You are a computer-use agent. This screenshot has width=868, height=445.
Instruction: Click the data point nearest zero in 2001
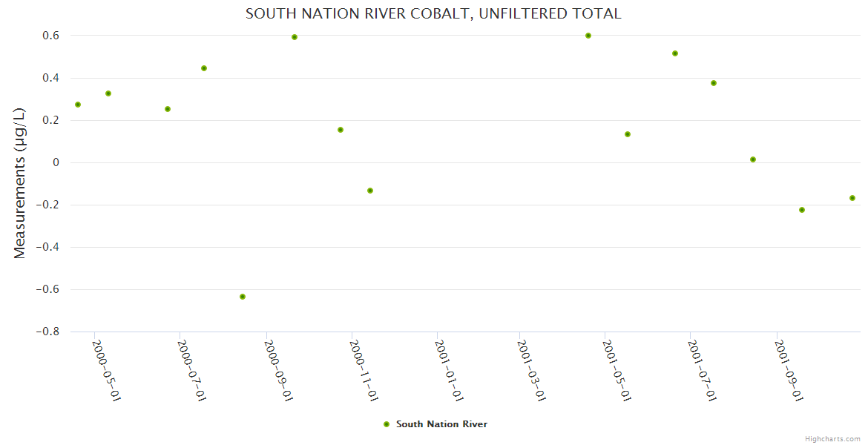(753, 159)
